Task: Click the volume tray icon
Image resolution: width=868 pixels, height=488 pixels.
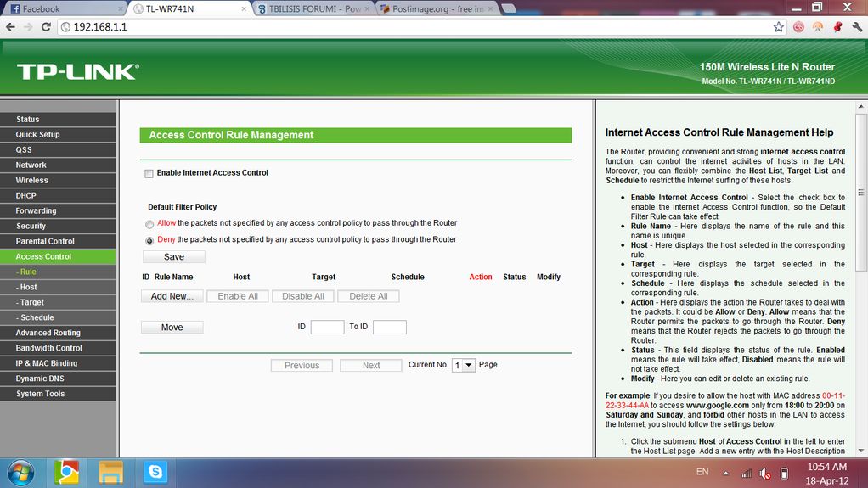Action: point(765,473)
